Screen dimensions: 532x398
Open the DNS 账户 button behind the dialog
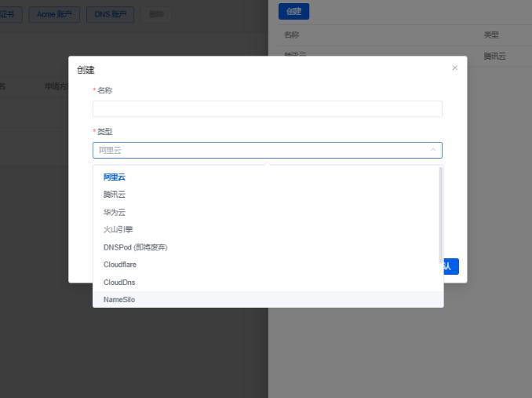tap(111, 15)
